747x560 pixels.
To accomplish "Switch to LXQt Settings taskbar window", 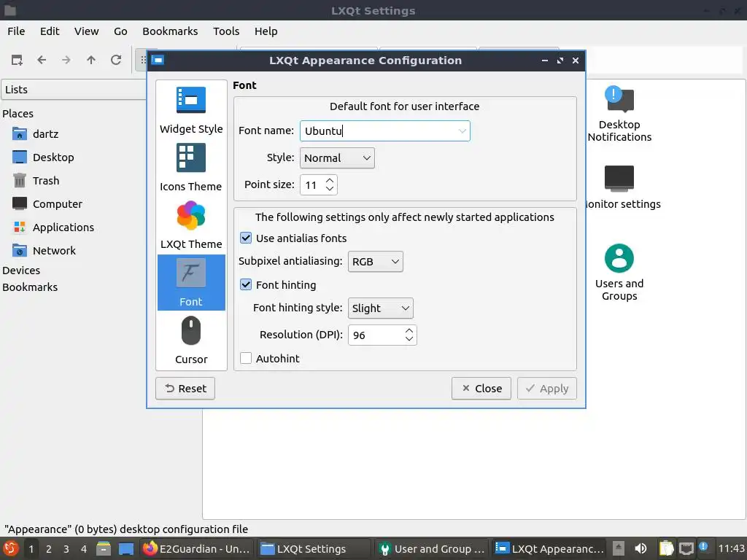I will [x=314, y=548].
